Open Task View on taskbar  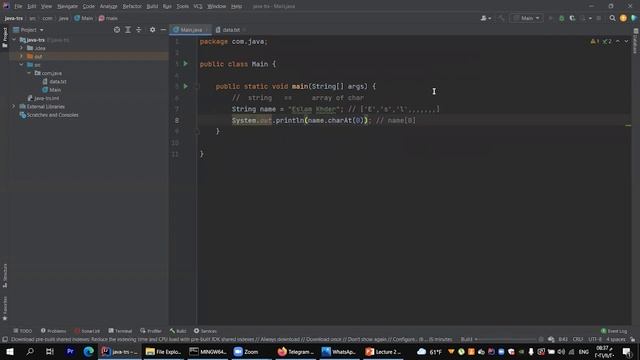coord(50,351)
